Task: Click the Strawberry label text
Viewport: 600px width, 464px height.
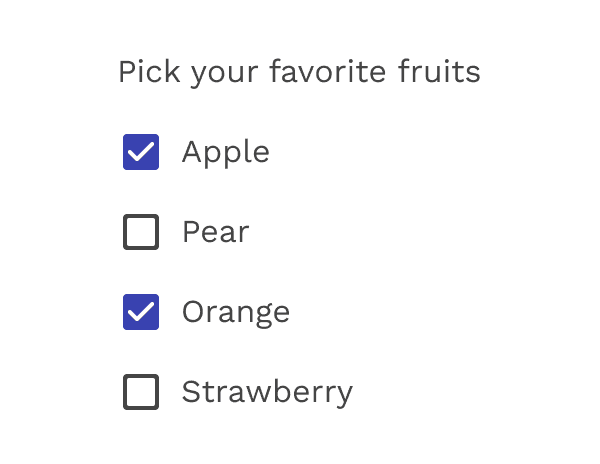Action: 267,392
